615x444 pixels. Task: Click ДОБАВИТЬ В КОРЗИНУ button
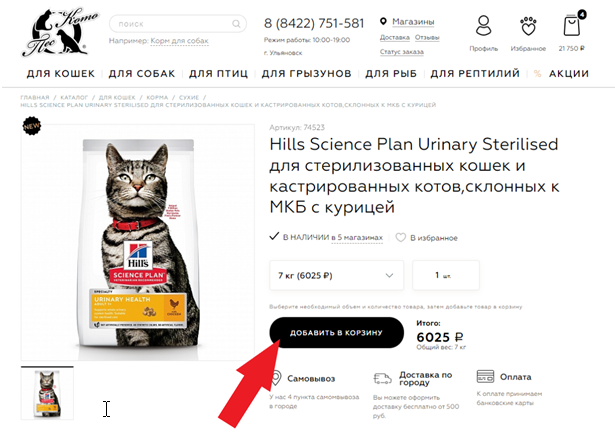(337, 333)
